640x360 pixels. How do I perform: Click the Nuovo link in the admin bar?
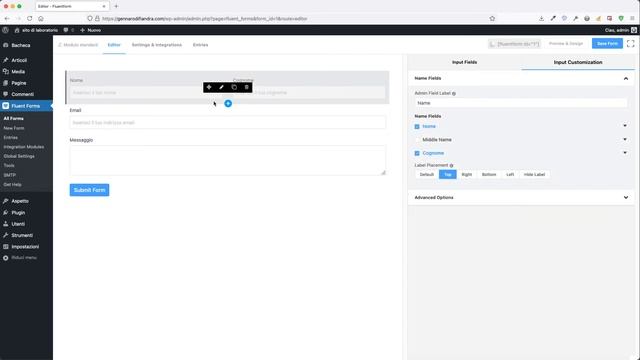tap(91, 30)
